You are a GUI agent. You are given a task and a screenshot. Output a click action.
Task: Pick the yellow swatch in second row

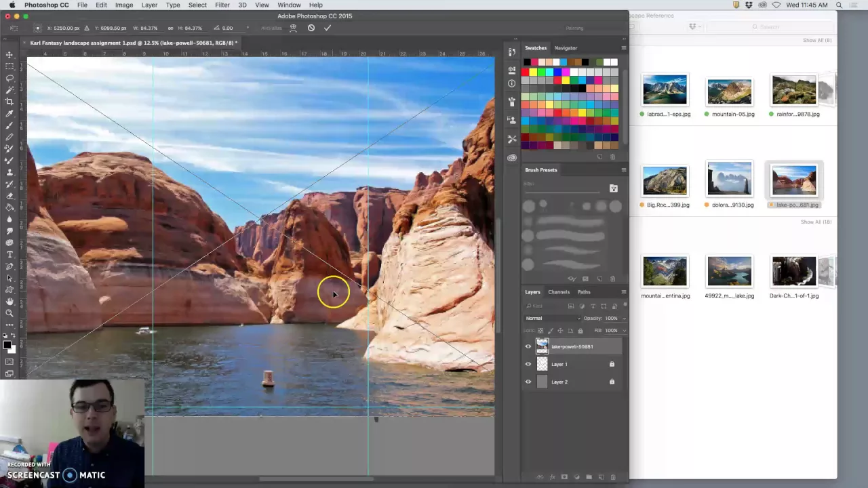tap(533, 71)
